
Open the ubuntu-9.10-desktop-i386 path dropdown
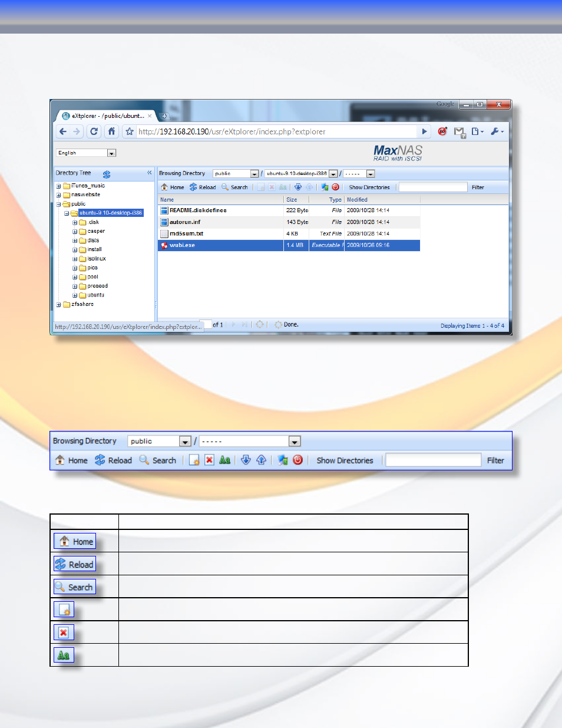pyautogui.click(x=333, y=174)
